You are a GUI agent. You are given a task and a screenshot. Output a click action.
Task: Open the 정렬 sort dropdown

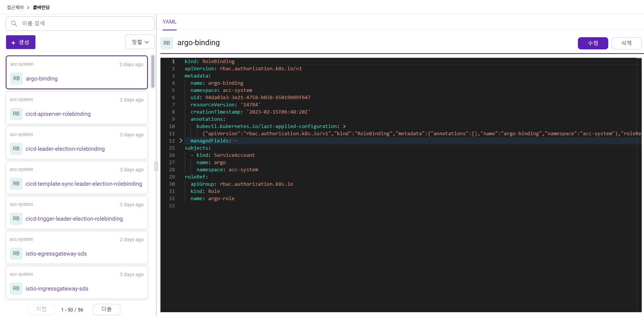[x=140, y=42]
